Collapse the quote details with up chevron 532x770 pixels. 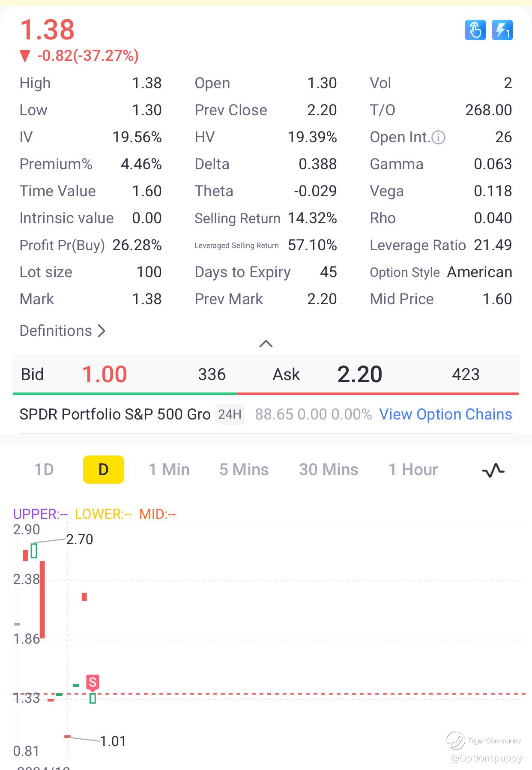[266, 344]
